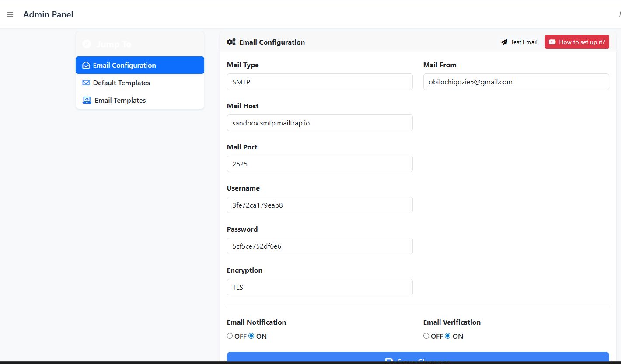Click the Jump To compass icon
The height and width of the screenshot is (364, 621).
tap(87, 44)
